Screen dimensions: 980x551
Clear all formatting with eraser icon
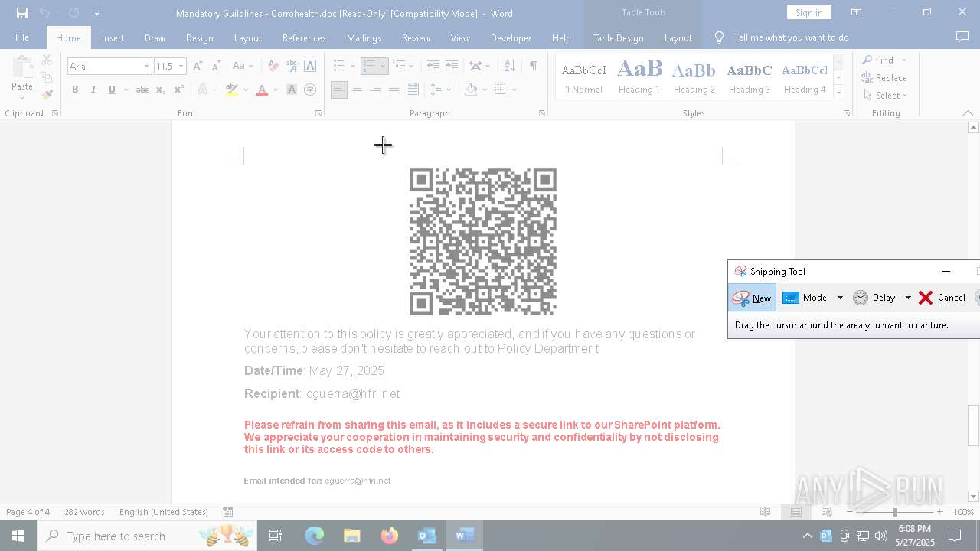point(273,67)
